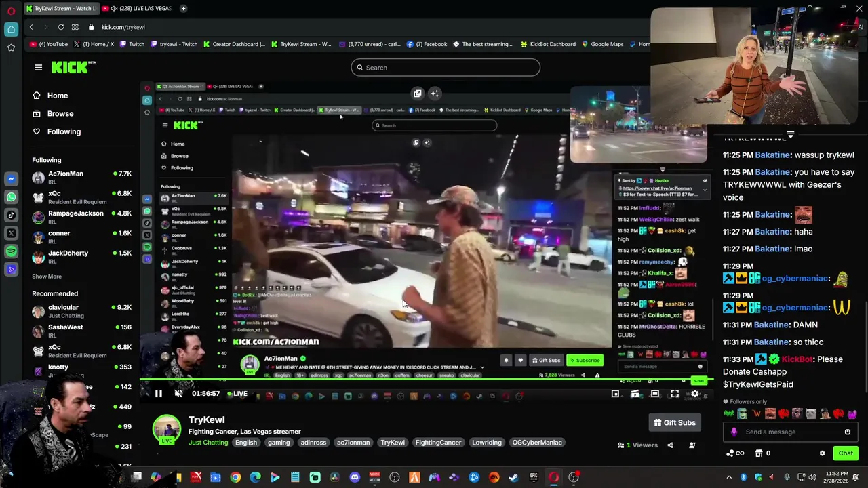This screenshot has width=868, height=488.
Task: Open a new browser tab
Action: coord(183,9)
